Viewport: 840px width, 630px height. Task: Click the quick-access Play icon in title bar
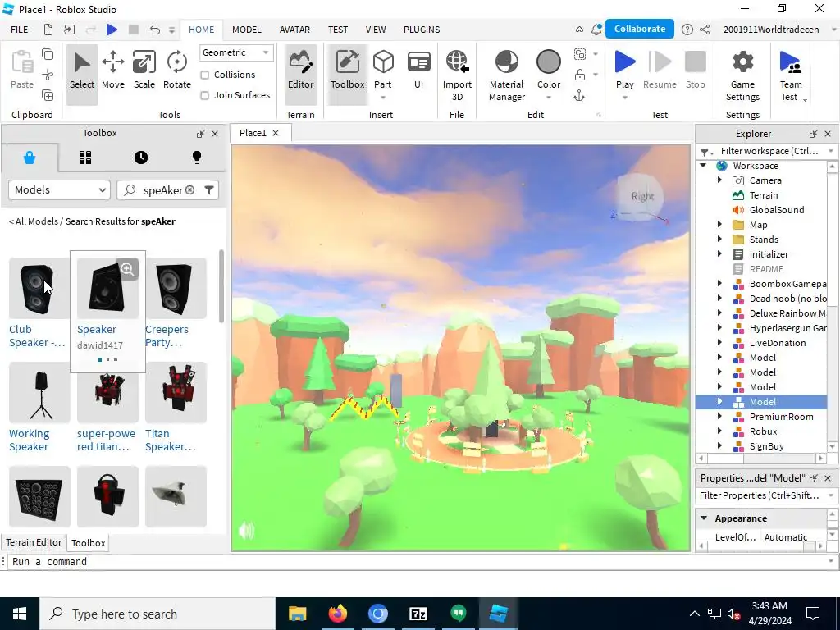112,30
